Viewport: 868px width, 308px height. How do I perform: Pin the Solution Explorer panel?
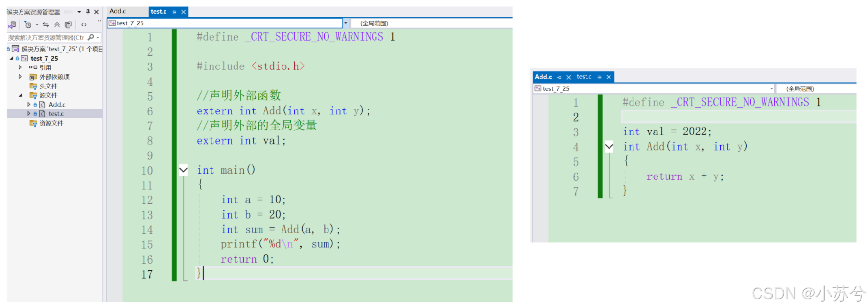88,12
